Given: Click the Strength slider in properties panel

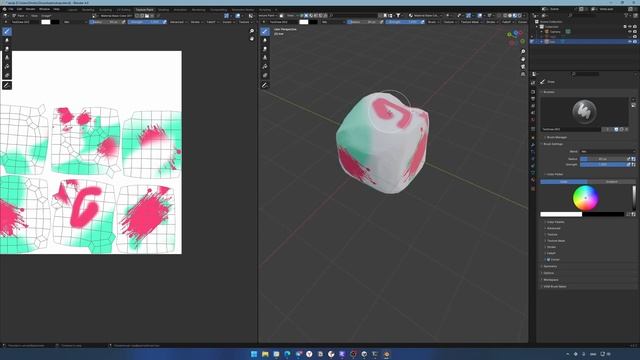Looking at the screenshot, I should 603,164.
